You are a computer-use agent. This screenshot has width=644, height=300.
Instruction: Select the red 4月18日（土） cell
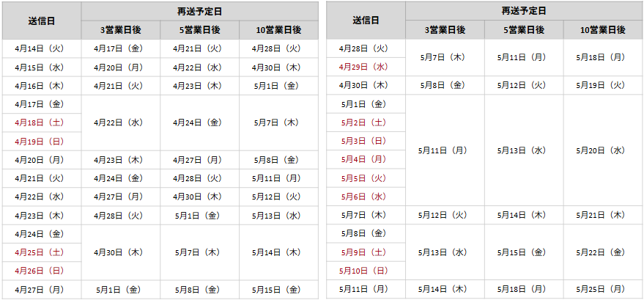(x=41, y=122)
